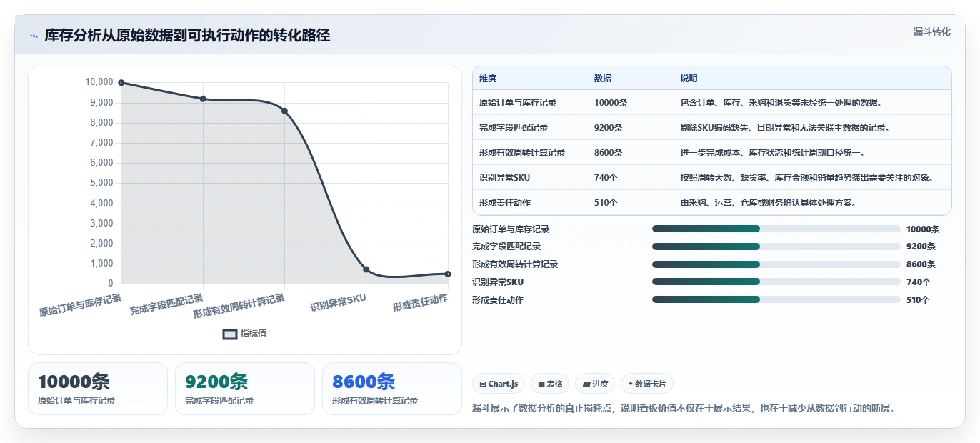Click the progress bar showing 510个
This screenshot has width=980, height=443.
pyautogui.click(x=776, y=299)
